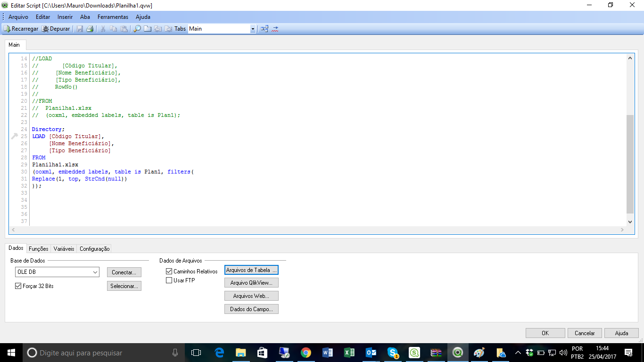Open Skype from the taskbar

393,353
